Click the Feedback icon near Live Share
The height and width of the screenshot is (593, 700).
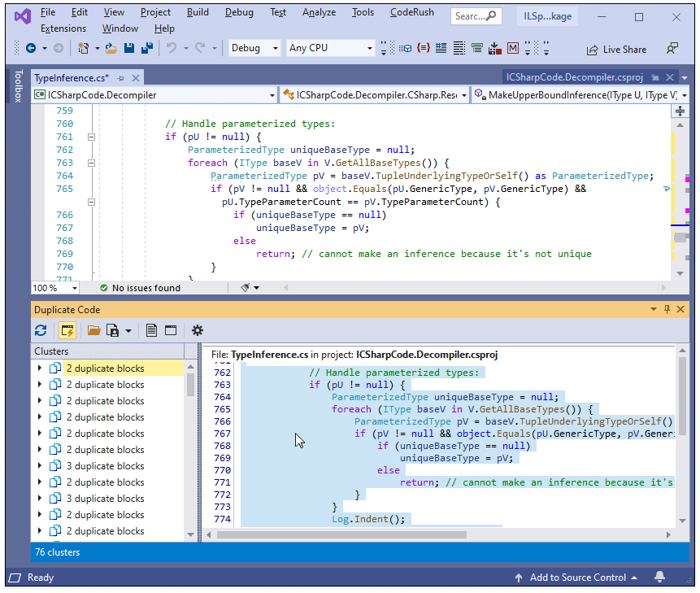pos(672,49)
